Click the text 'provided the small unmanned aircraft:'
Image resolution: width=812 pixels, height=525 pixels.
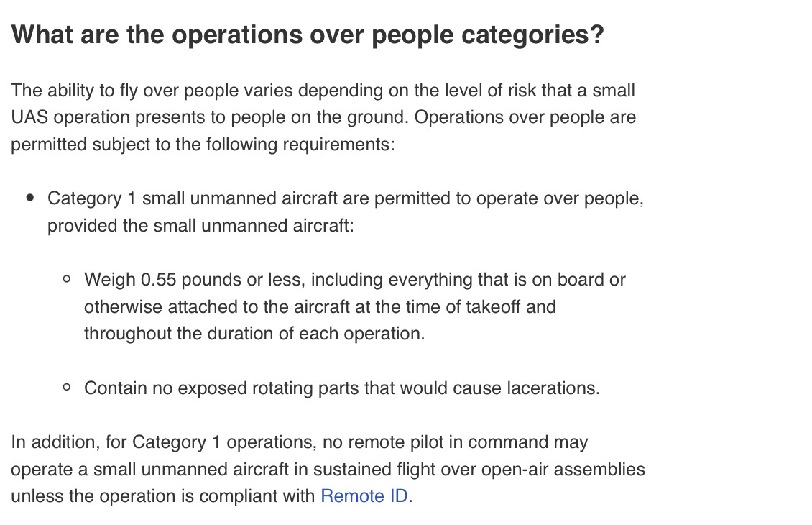pos(201,225)
